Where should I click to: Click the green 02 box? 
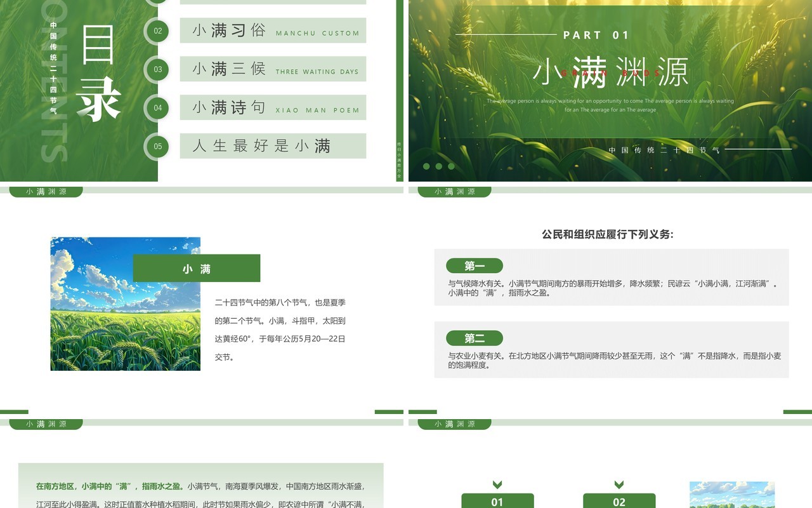[619, 500]
